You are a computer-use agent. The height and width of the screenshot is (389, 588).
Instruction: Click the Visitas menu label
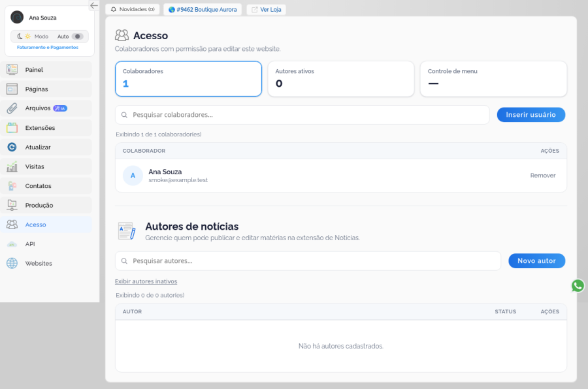(35, 166)
